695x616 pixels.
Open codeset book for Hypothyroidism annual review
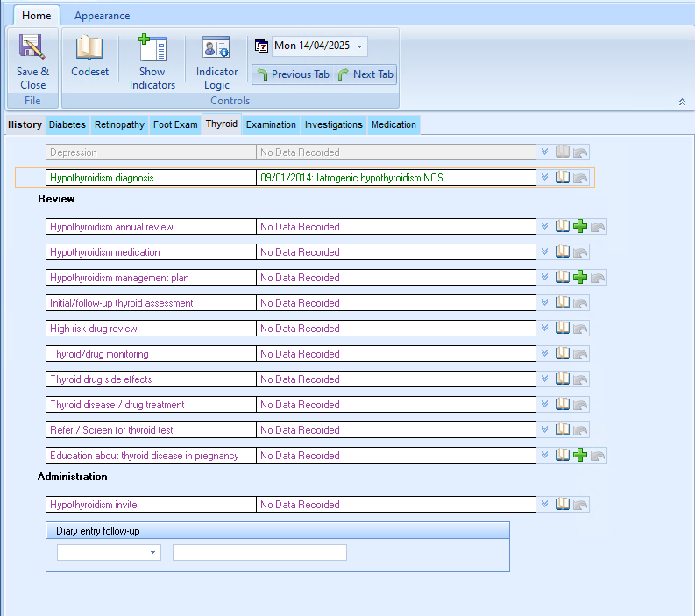click(x=563, y=226)
